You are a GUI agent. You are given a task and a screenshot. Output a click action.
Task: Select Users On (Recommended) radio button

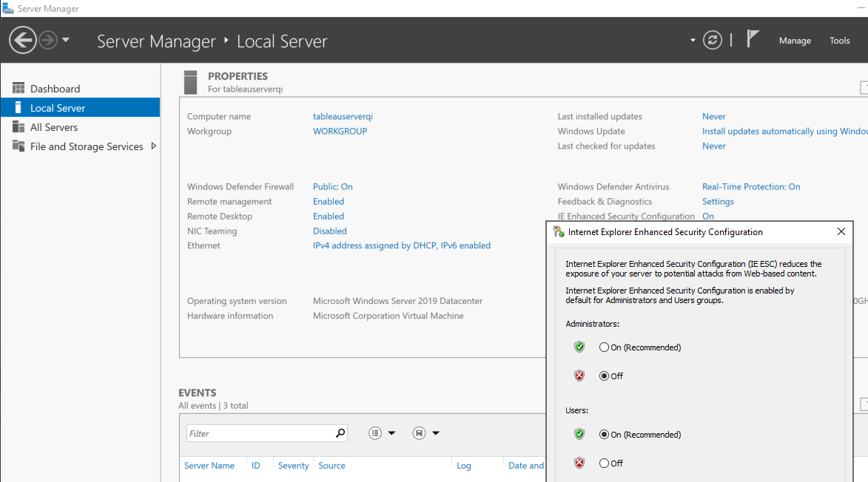coord(604,435)
